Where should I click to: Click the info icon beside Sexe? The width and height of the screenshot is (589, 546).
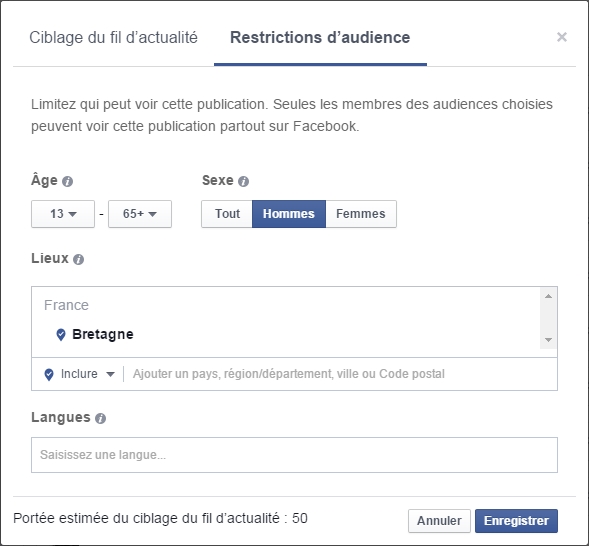pyautogui.click(x=243, y=182)
